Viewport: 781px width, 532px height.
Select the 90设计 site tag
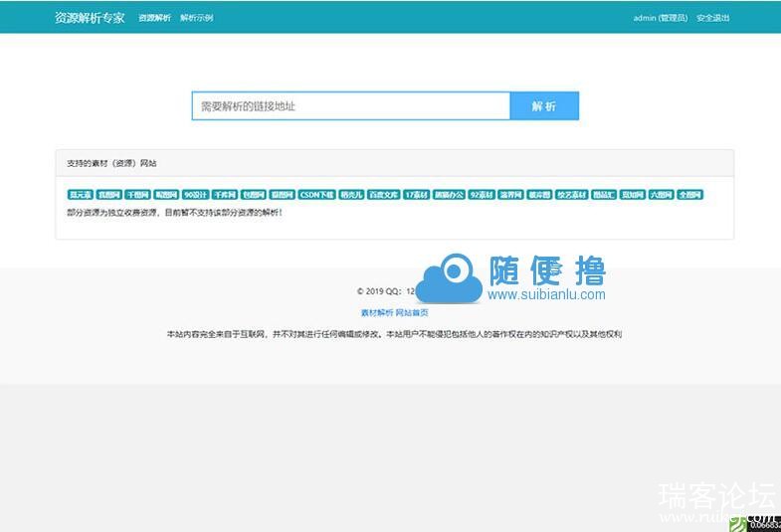pyautogui.click(x=195, y=195)
